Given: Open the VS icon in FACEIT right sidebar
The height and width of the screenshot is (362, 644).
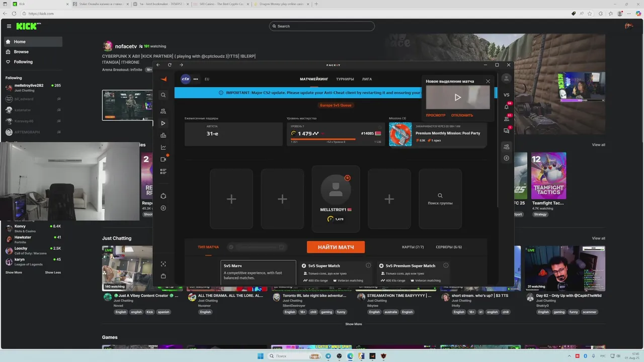Looking at the screenshot, I should [x=506, y=95].
